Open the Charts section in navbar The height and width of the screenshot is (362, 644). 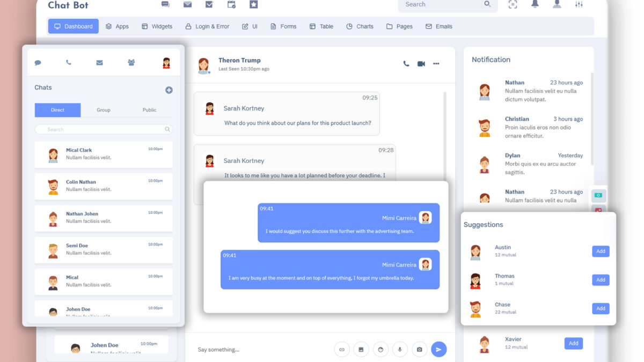[x=360, y=26]
